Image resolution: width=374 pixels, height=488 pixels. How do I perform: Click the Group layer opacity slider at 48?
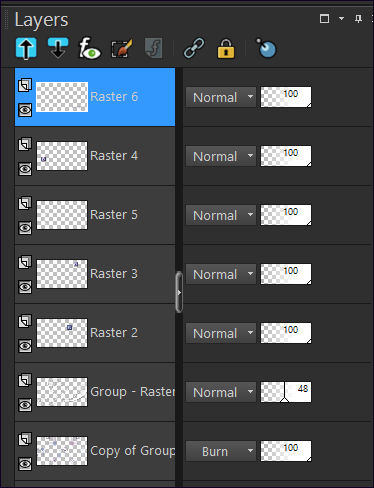click(286, 392)
